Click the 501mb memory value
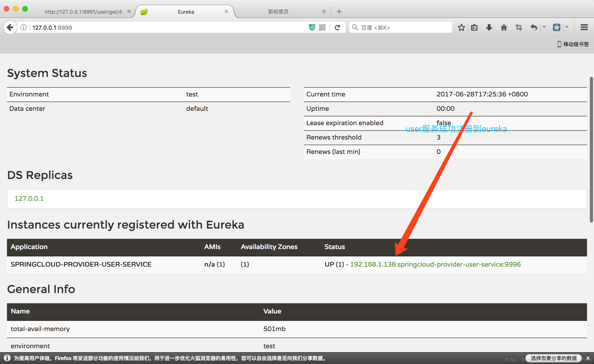Viewport: 594px width, 364px height. [274, 329]
